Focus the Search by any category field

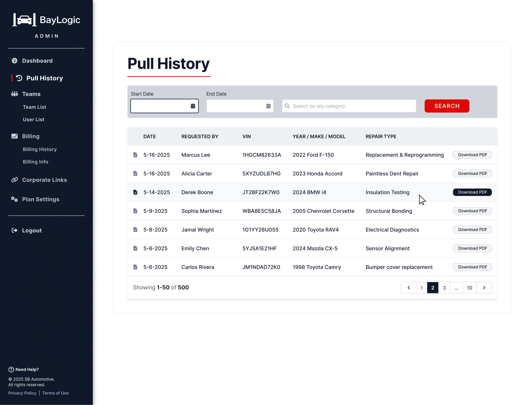(x=352, y=106)
